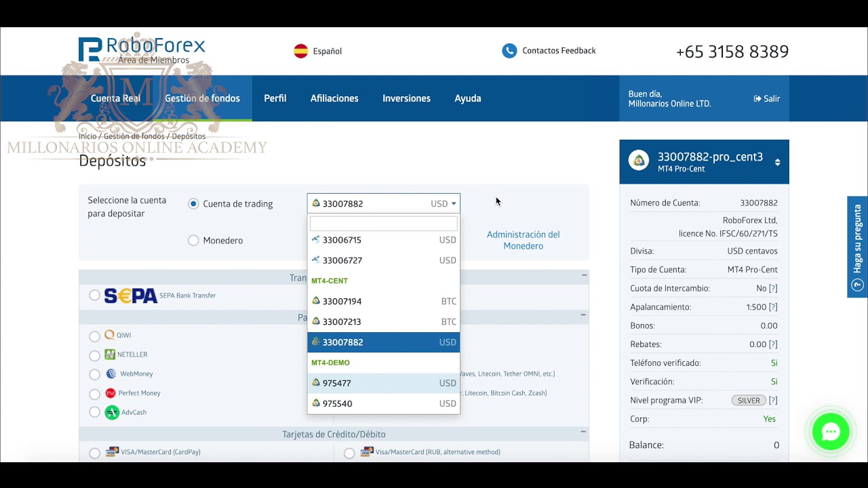Click Salir to log out
868x488 pixels.
(772, 99)
